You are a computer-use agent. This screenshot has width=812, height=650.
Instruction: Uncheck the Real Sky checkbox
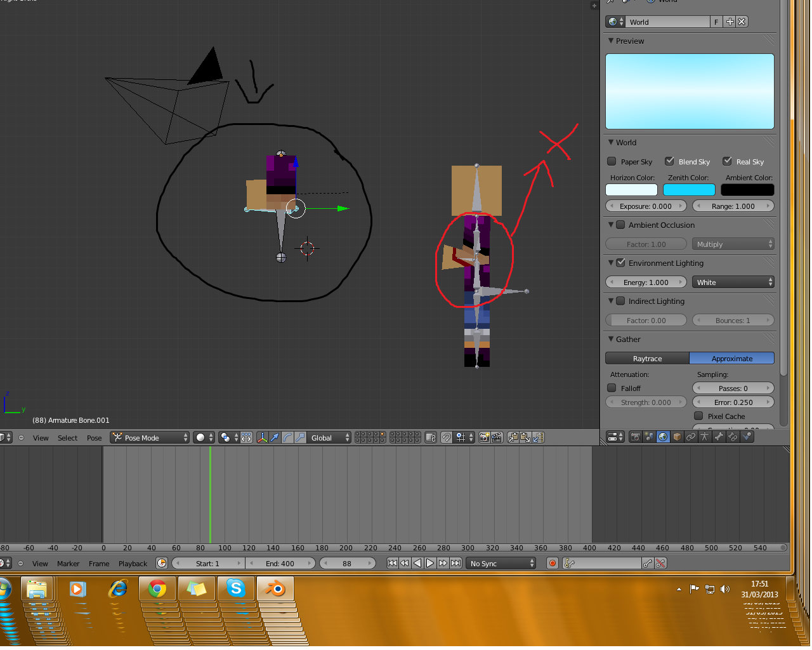(x=728, y=161)
